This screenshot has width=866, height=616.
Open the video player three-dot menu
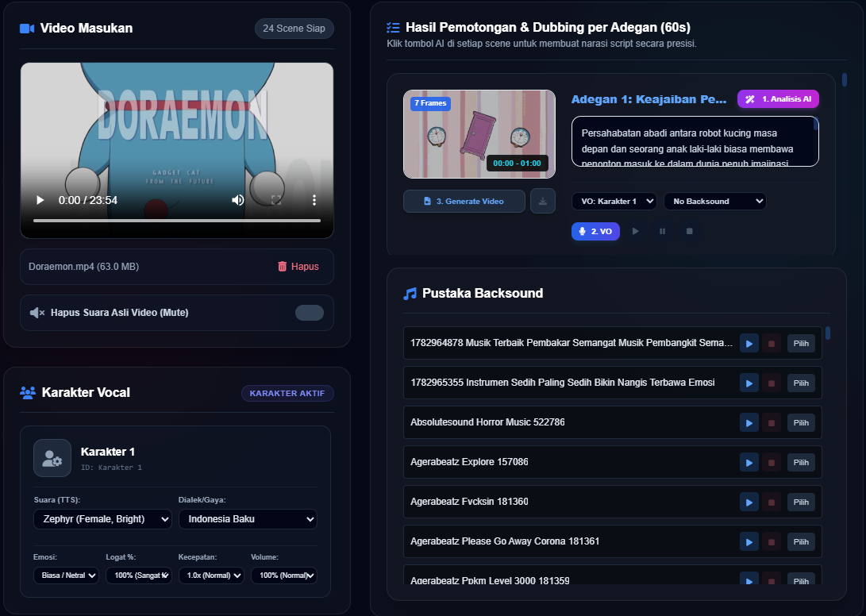click(314, 200)
